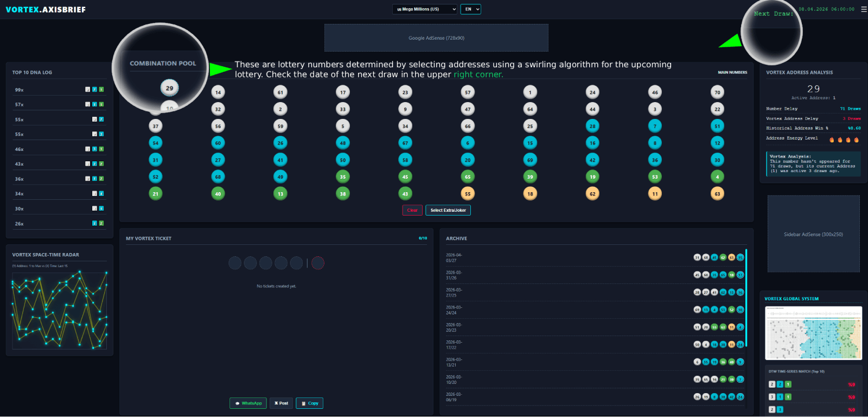Share ticket via X Post button
868x417 pixels.
(281, 403)
